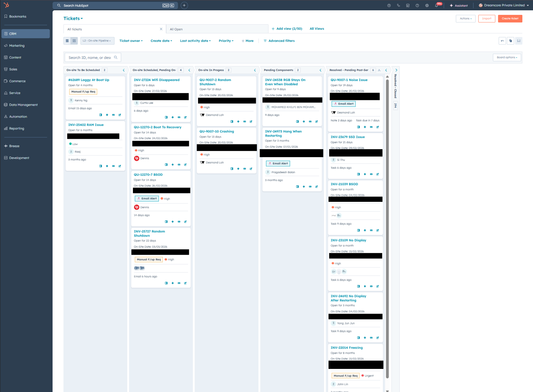Click the HubSpot sprocket logo

pos(6,5)
